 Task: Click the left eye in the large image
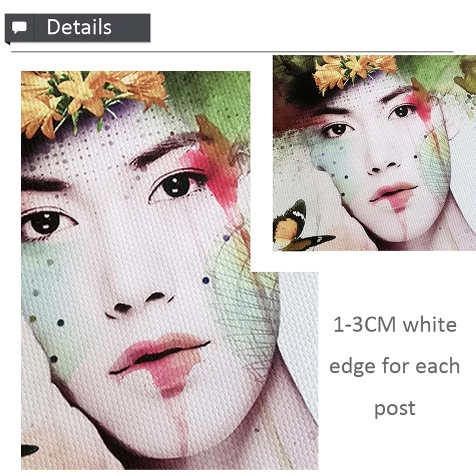(45, 223)
